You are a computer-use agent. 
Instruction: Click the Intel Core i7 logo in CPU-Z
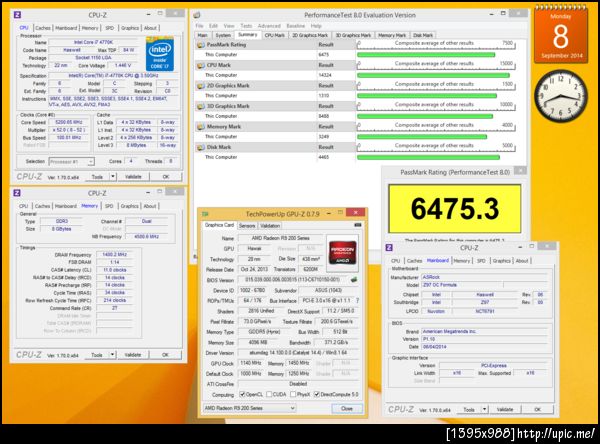[160, 54]
